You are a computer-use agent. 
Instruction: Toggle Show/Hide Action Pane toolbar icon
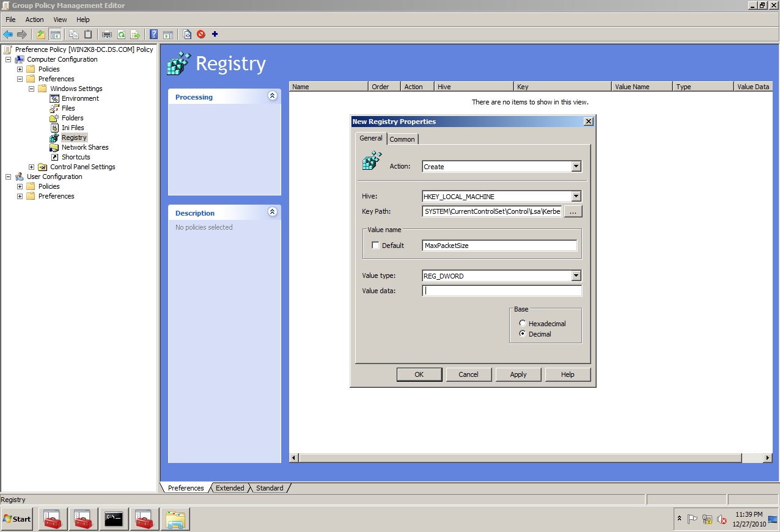pos(168,34)
